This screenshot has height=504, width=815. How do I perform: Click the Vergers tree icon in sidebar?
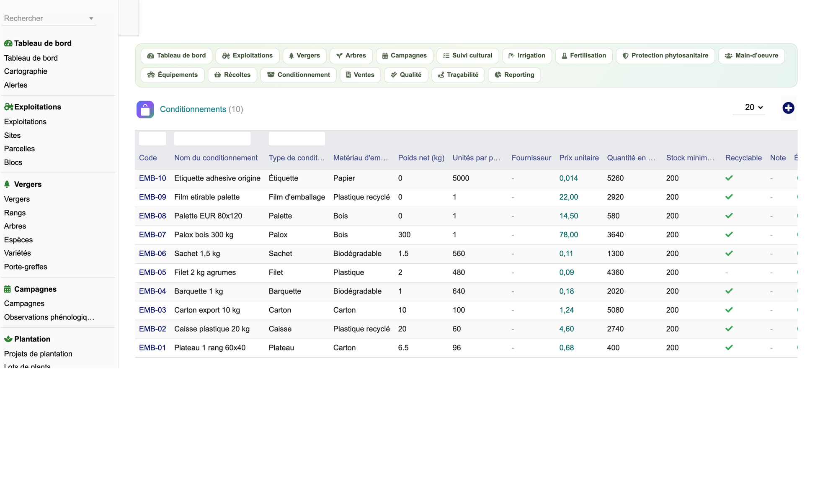click(7, 184)
